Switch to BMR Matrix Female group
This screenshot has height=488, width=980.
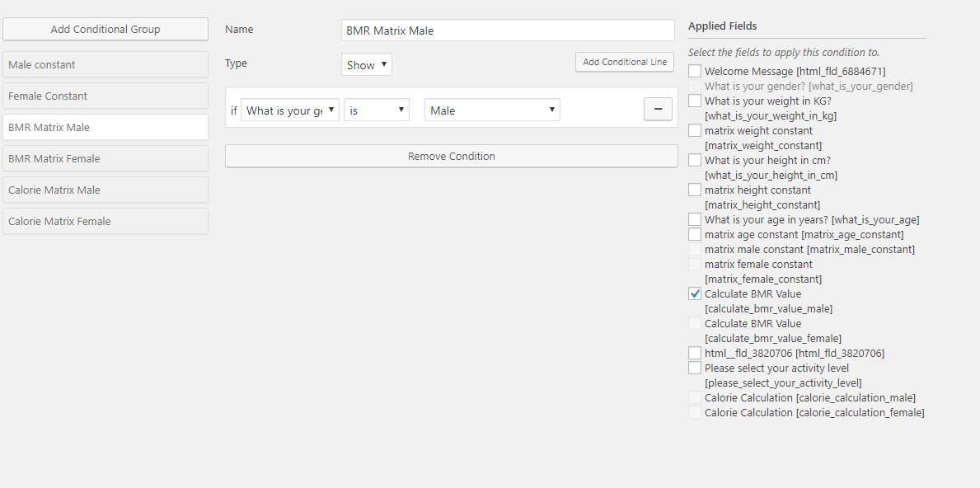[x=105, y=158]
